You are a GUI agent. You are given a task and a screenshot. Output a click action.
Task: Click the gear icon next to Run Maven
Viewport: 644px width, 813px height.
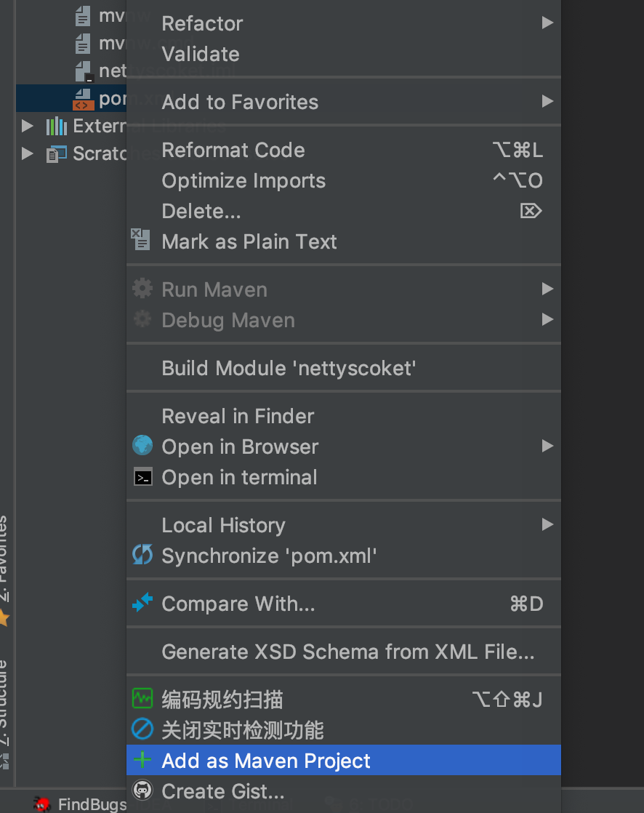142,288
